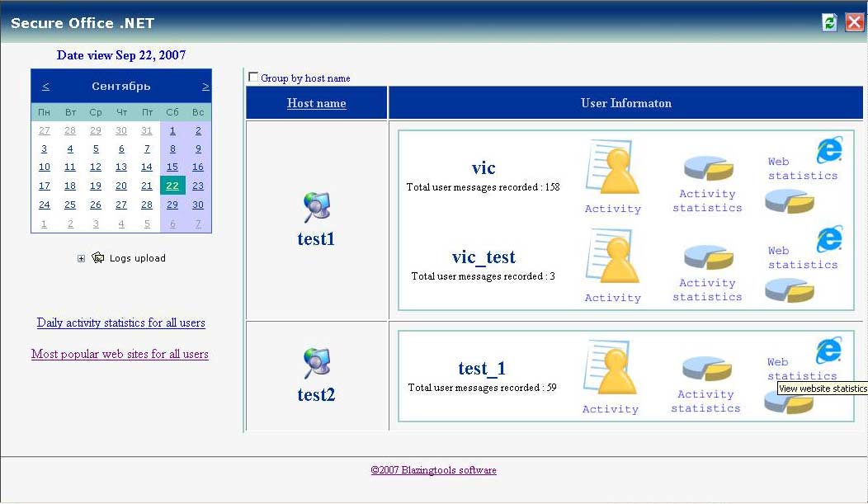Select September 15 in the calendar
This screenshot has height=504, width=868.
[172, 167]
